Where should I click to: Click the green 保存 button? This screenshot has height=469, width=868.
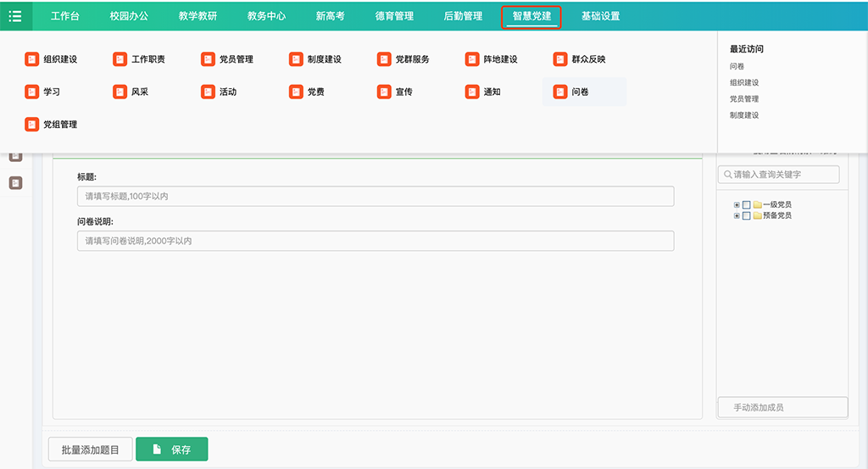pyautogui.click(x=171, y=449)
